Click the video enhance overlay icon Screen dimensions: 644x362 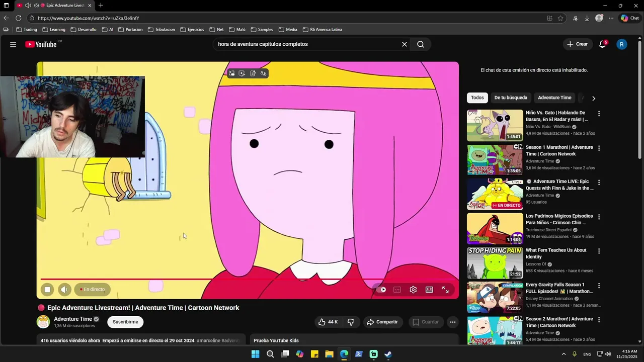pyautogui.click(x=242, y=73)
